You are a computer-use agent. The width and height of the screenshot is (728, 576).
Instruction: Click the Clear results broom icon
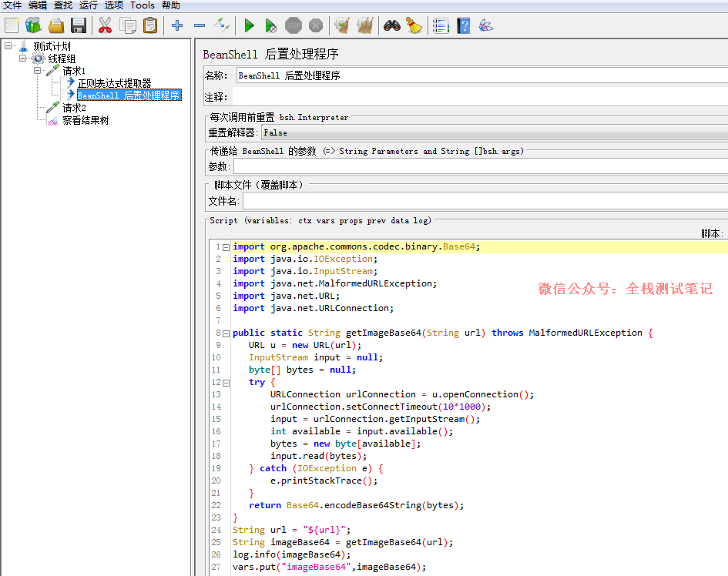(x=343, y=25)
